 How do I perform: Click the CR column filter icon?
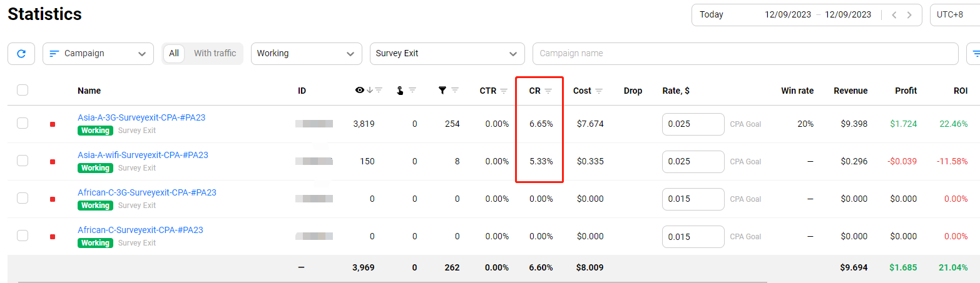pyautogui.click(x=548, y=91)
